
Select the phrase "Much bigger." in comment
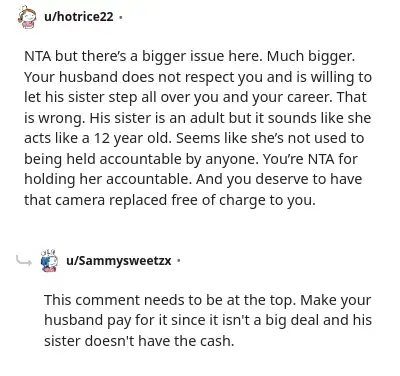click(311, 56)
